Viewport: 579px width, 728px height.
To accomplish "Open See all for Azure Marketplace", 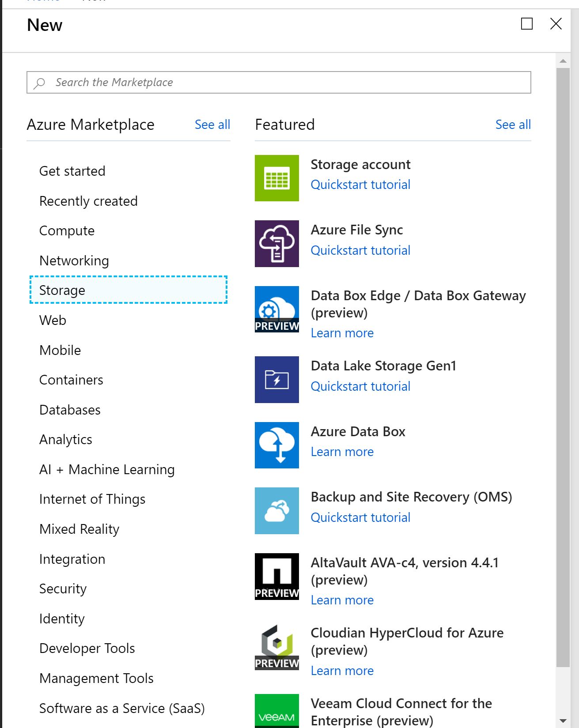I will point(212,124).
